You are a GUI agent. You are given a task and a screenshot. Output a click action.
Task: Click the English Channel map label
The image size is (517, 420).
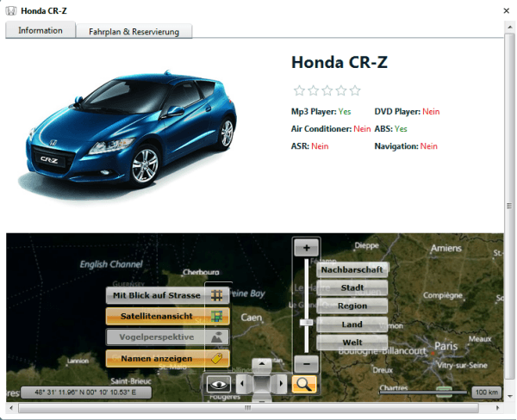[x=111, y=264]
